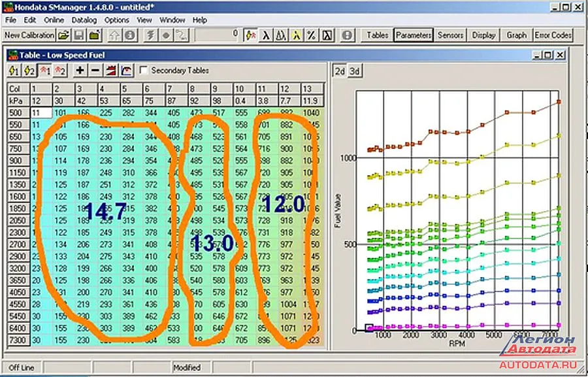Select the 1350 RPM row header
The height and width of the screenshot is (377, 588).
click(x=19, y=184)
